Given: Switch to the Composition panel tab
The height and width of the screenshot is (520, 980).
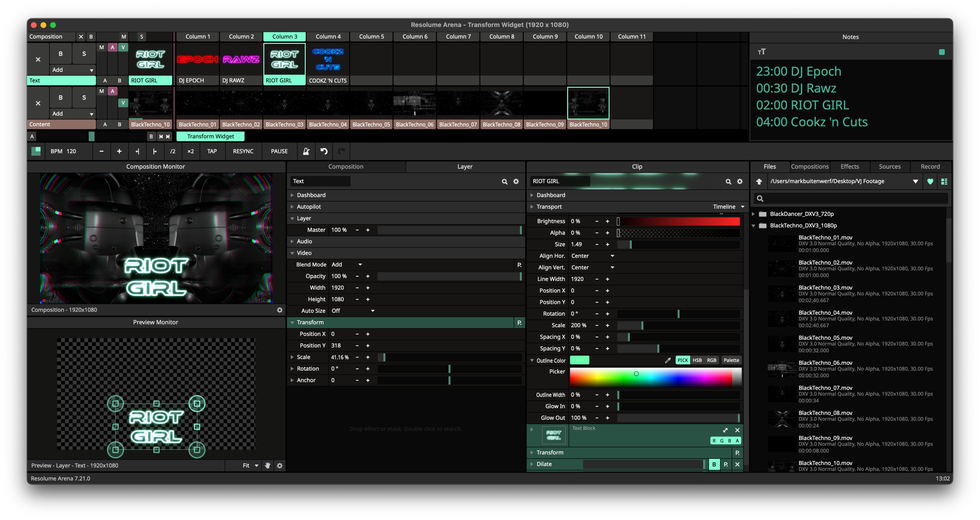Looking at the screenshot, I should pyautogui.click(x=346, y=166).
